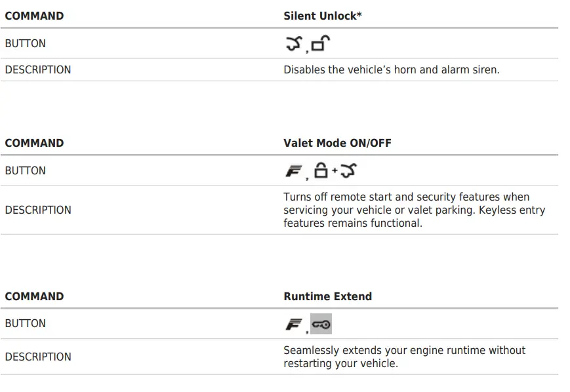Click the BUTTON label in the Silent Unlock table
Screen dimensions: 570x392
click(25, 44)
